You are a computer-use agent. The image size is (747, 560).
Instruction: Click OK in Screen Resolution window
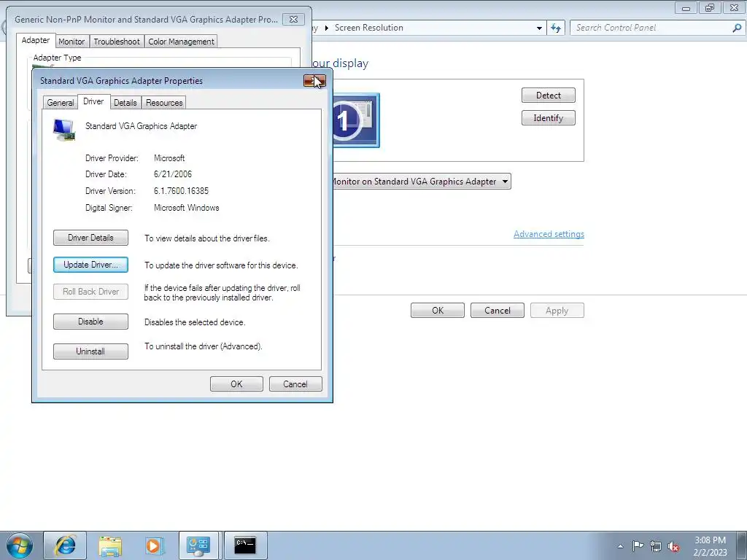coord(438,311)
